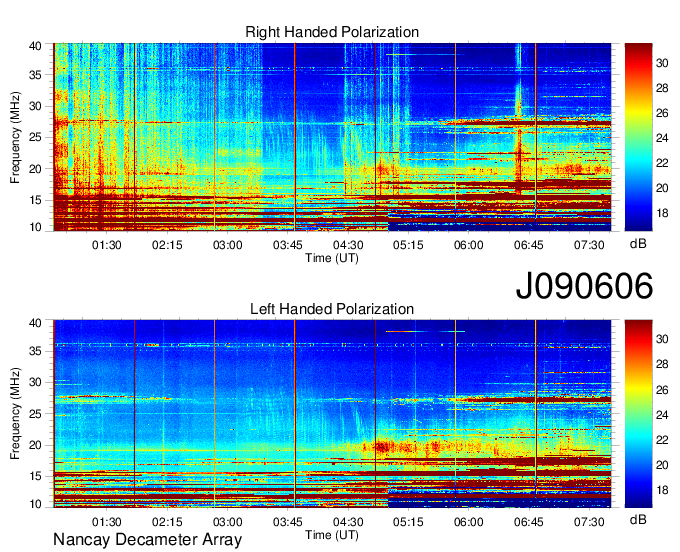Click the "06:00" time tick under the Right Handed plot

coord(468,245)
